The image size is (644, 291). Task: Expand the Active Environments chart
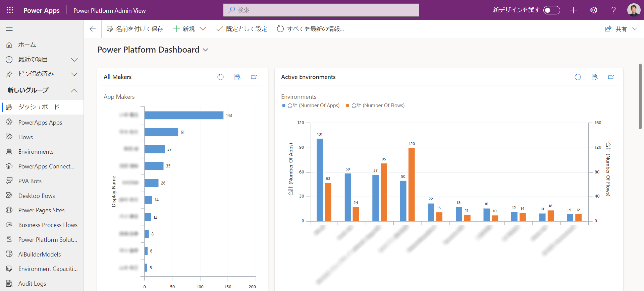pos(611,77)
